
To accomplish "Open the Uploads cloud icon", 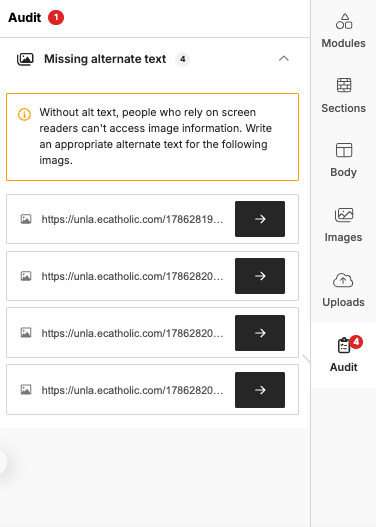I will tap(343, 280).
